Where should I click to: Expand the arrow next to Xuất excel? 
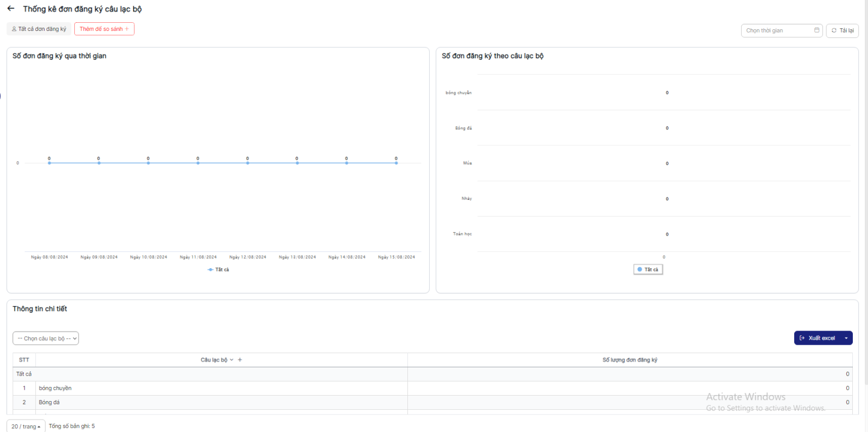click(846, 338)
